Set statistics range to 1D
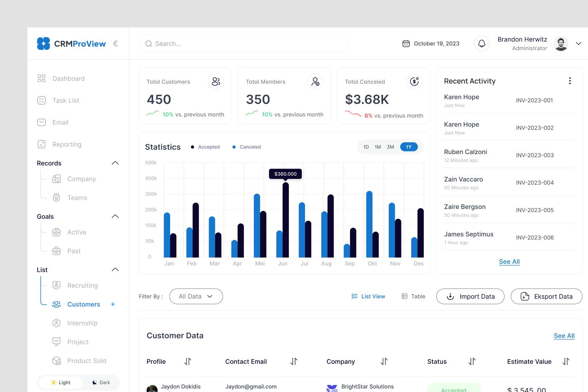Screen dimensions: 588x392 [366, 147]
